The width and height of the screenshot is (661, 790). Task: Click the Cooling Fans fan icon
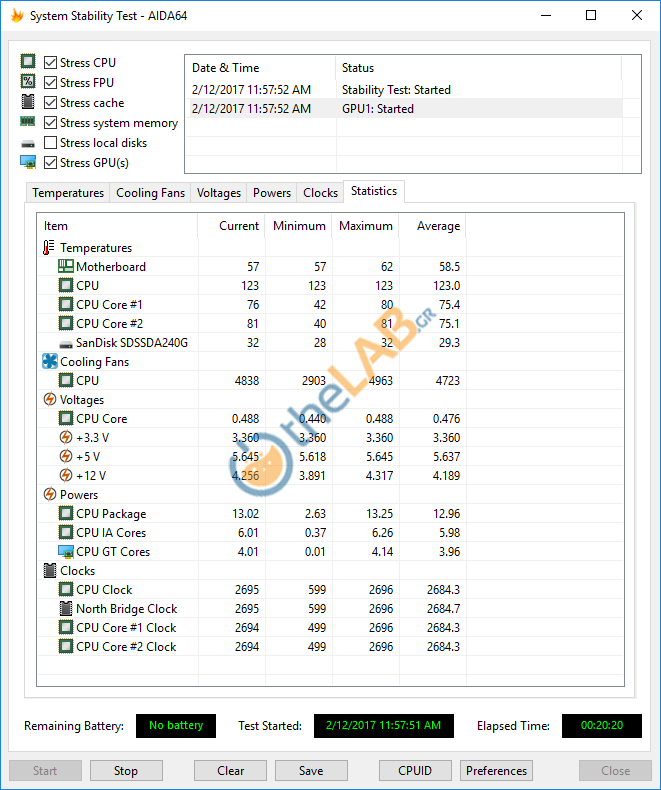49,361
